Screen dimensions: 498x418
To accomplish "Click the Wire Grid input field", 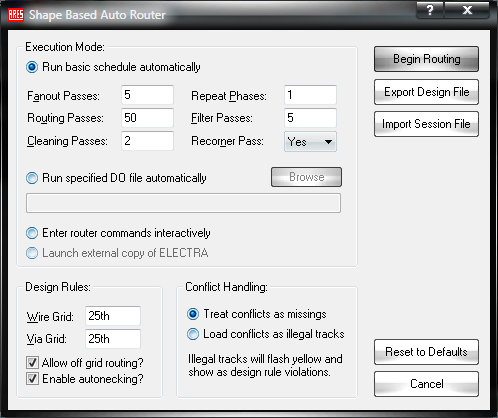I will point(113,316).
